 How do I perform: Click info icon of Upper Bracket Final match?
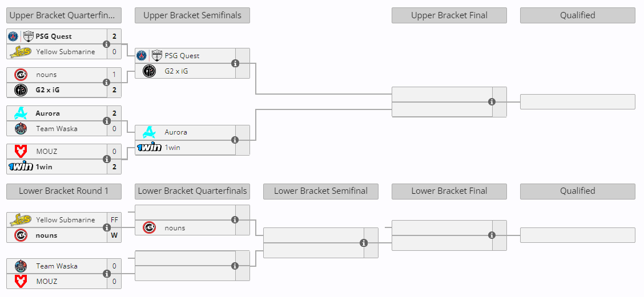pos(492,102)
